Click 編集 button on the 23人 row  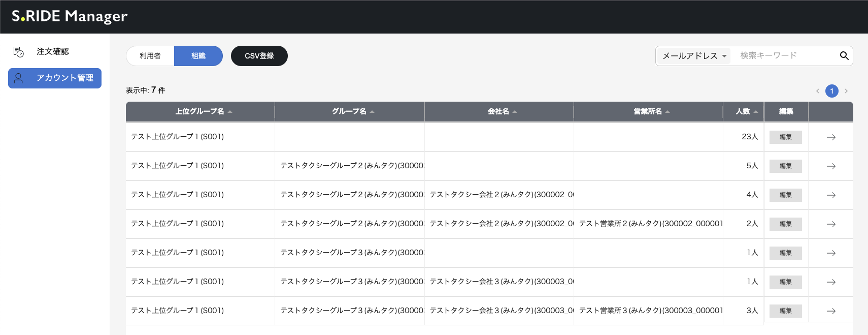pos(785,137)
